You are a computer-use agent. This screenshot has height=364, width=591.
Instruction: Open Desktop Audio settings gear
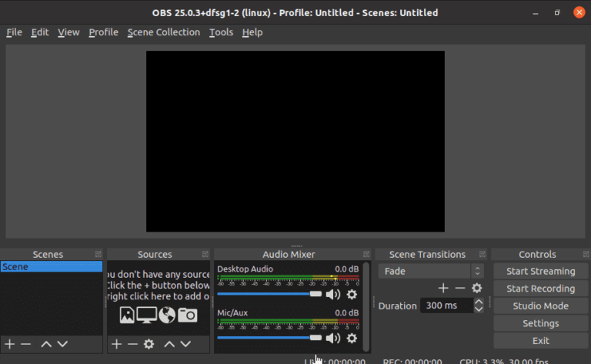pyautogui.click(x=352, y=294)
